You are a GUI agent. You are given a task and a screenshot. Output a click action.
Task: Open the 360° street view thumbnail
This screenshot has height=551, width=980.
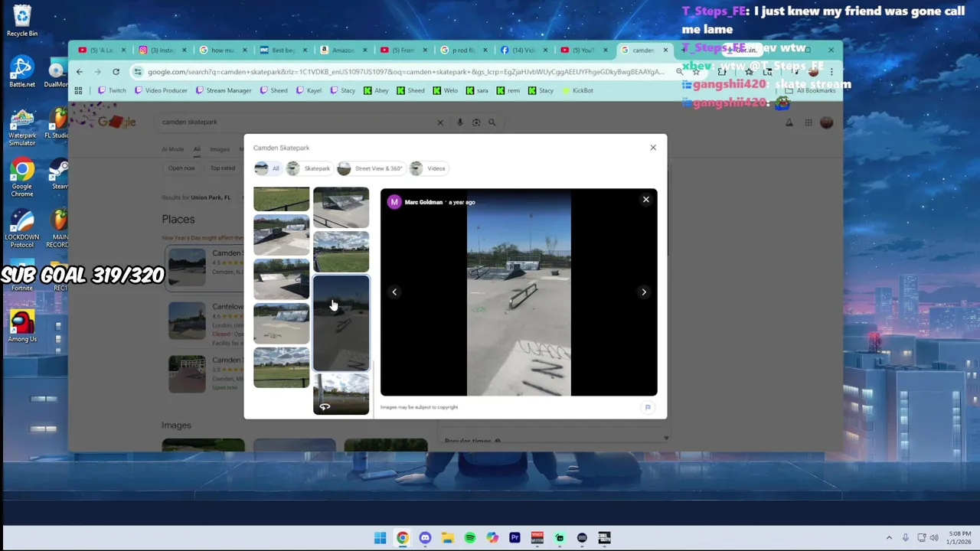click(x=341, y=394)
